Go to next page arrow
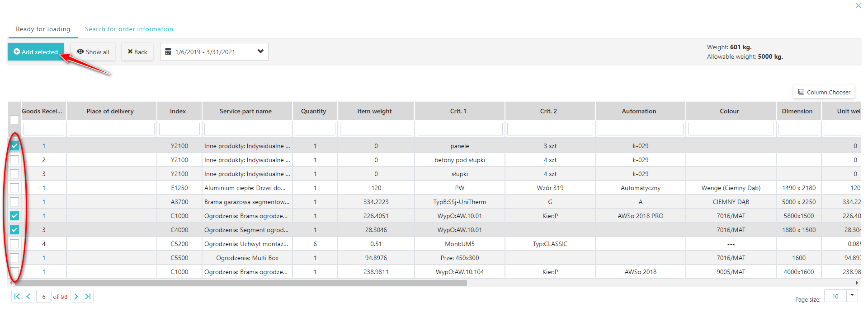This screenshot has width=868, height=326. tap(76, 297)
